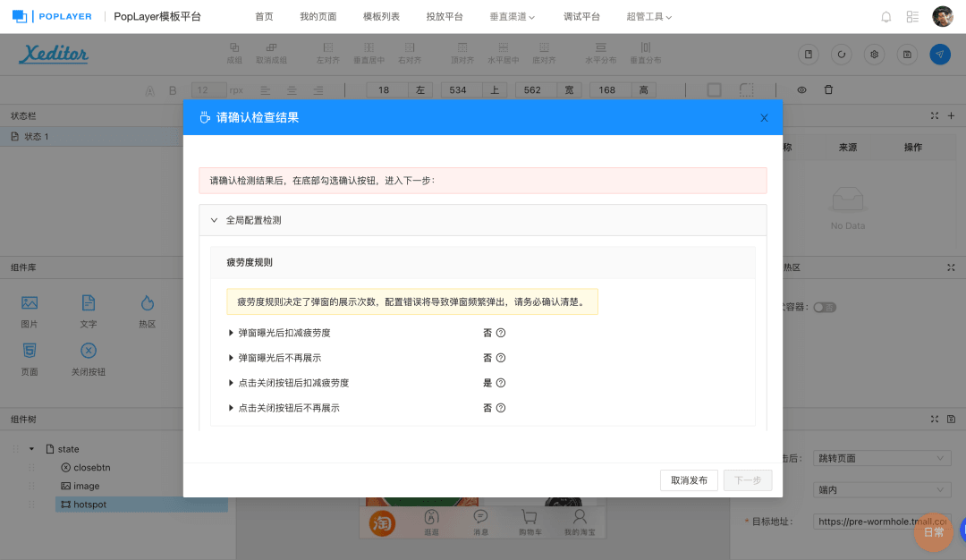
Task: Add the 页面 page component
Action: (30, 359)
